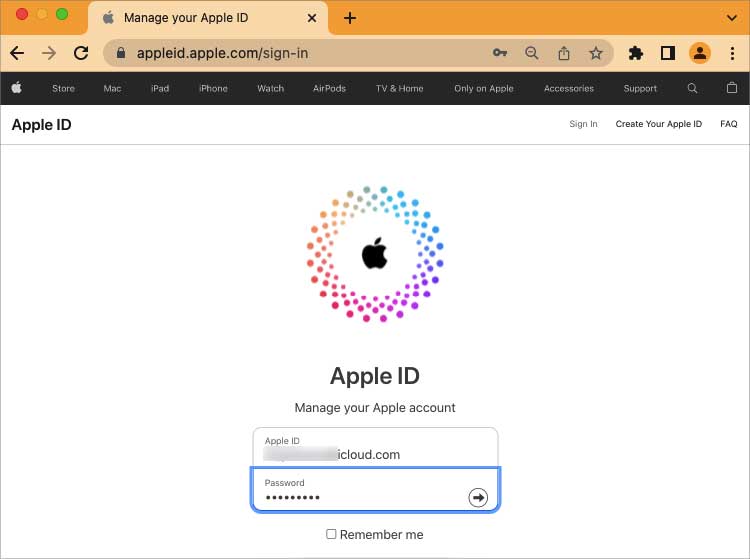This screenshot has height=559, width=750.
Task: Submit the password with the arrow button
Action: click(x=478, y=497)
